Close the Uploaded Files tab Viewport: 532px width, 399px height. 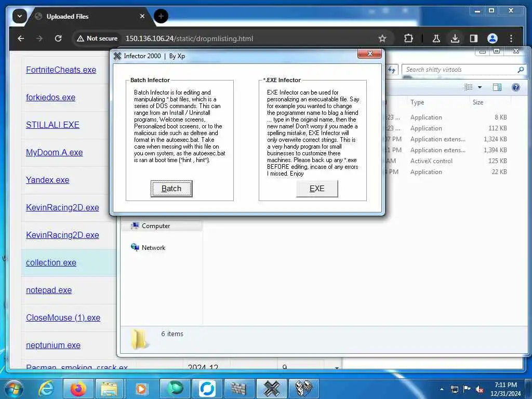click(x=142, y=16)
